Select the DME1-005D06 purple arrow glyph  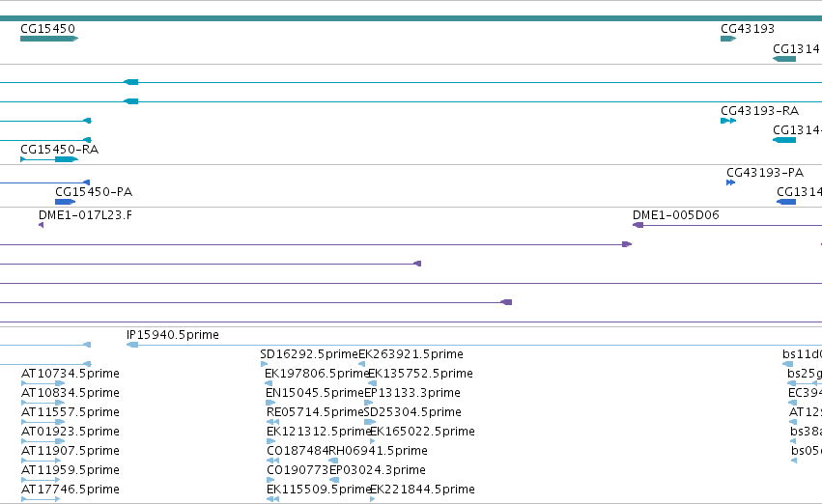tap(638, 225)
